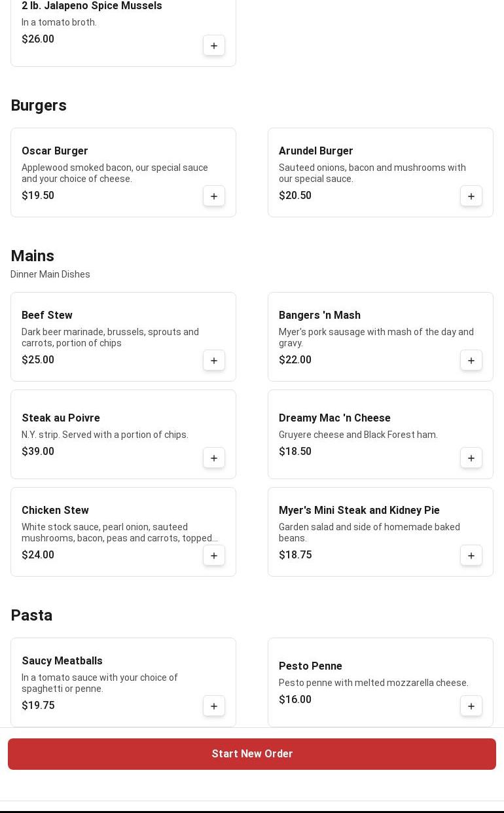Open the Arundel Burger item title
The width and height of the screenshot is (504, 813).
click(x=316, y=151)
